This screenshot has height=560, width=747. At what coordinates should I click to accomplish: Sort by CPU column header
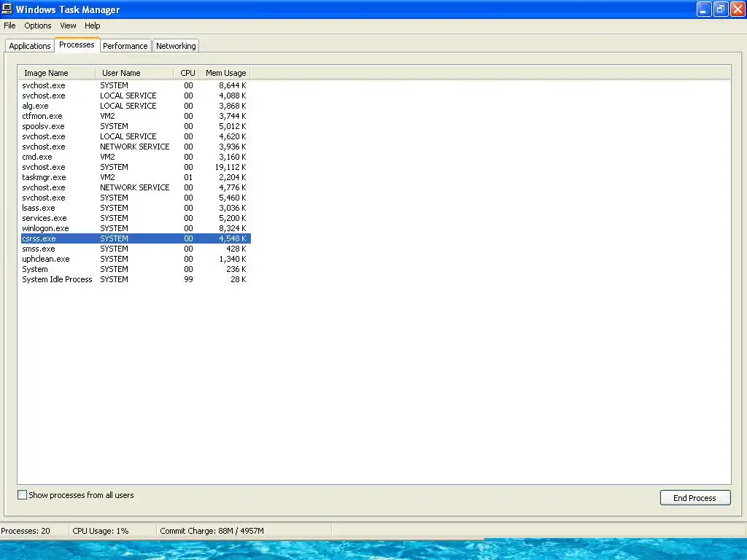pyautogui.click(x=187, y=73)
